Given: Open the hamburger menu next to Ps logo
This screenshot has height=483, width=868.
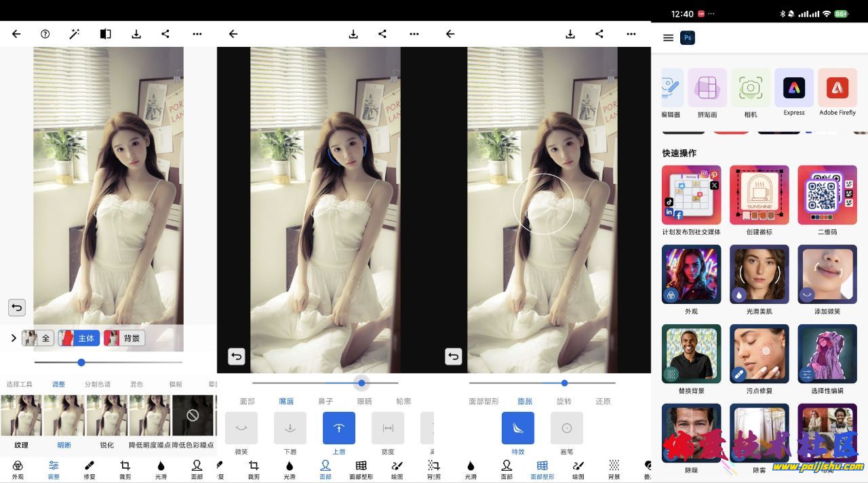Looking at the screenshot, I should [668, 38].
